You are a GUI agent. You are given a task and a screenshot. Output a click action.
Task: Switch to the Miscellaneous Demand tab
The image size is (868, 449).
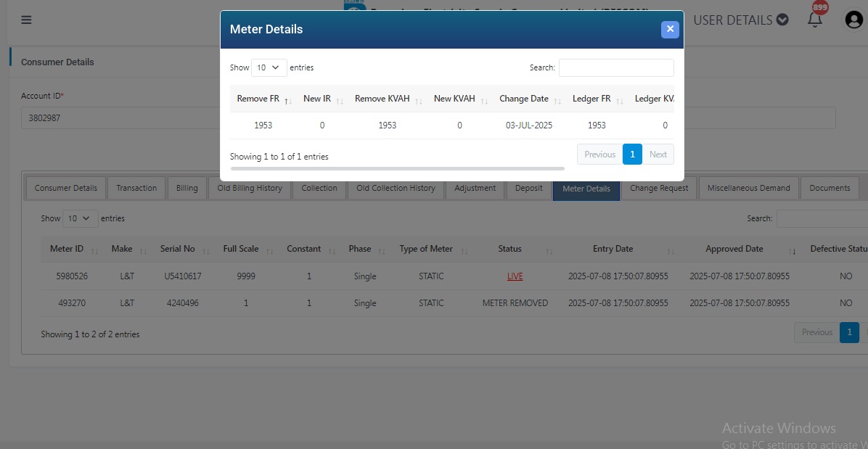[748, 188]
